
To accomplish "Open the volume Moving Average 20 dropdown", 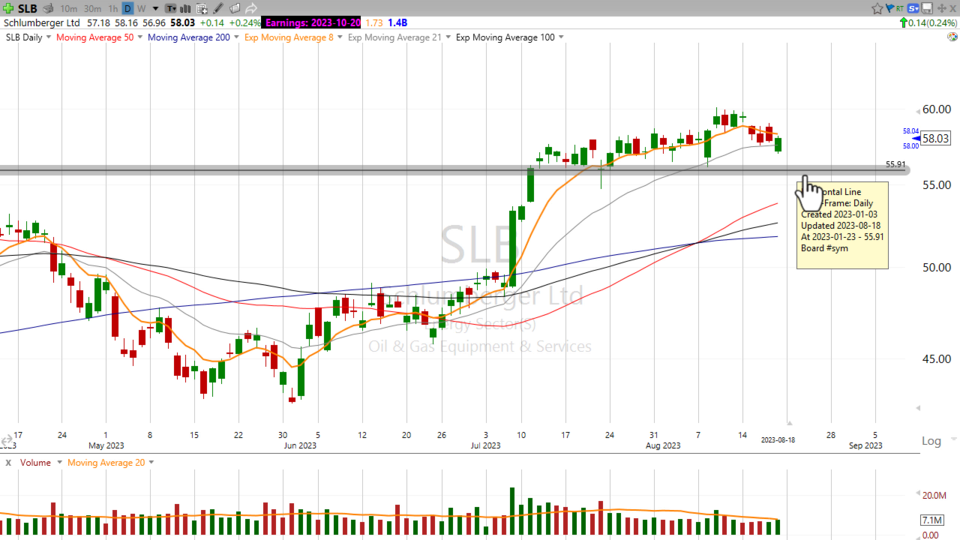I will 151,462.
